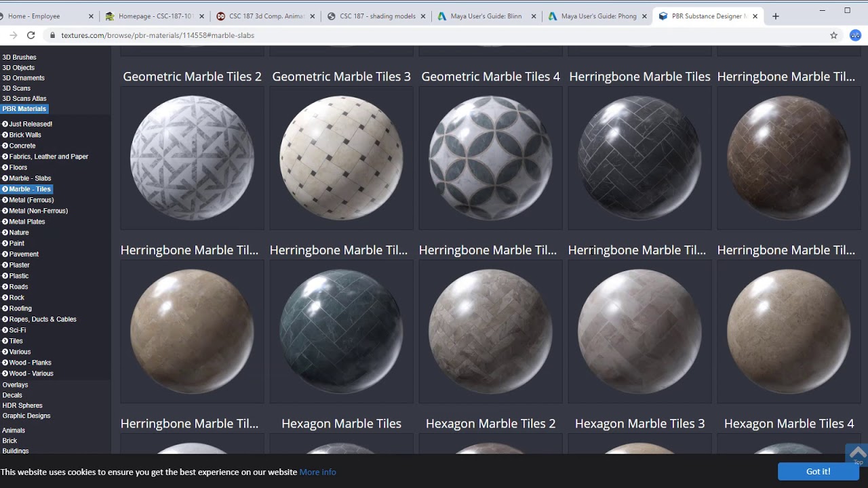Switch to the Homepage - CSC-187 tab
868x488 pixels.
(155, 16)
